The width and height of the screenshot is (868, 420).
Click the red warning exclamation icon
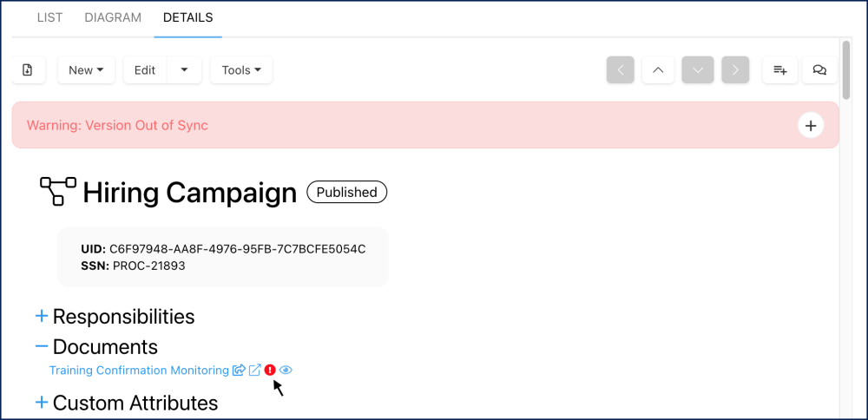[x=270, y=371]
